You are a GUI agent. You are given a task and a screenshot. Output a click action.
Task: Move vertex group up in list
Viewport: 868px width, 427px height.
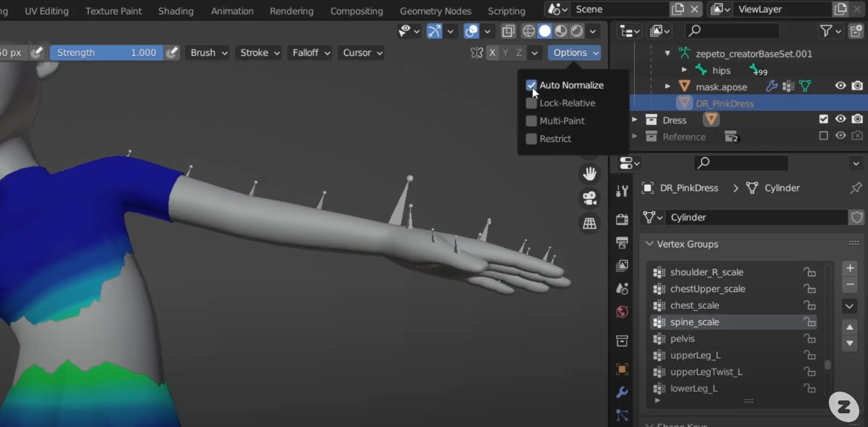coord(850,327)
